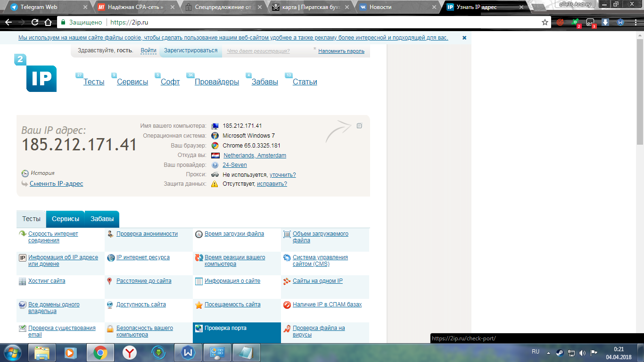This screenshot has width=644, height=362.
Task: Open Yandex browser from the taskbar
Action: click(130, 353)
